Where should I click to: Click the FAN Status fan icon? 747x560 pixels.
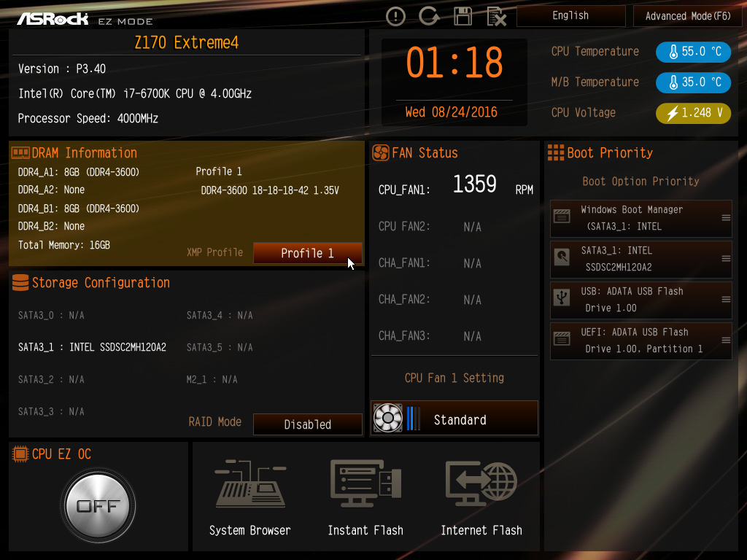[x=381, y=153]
